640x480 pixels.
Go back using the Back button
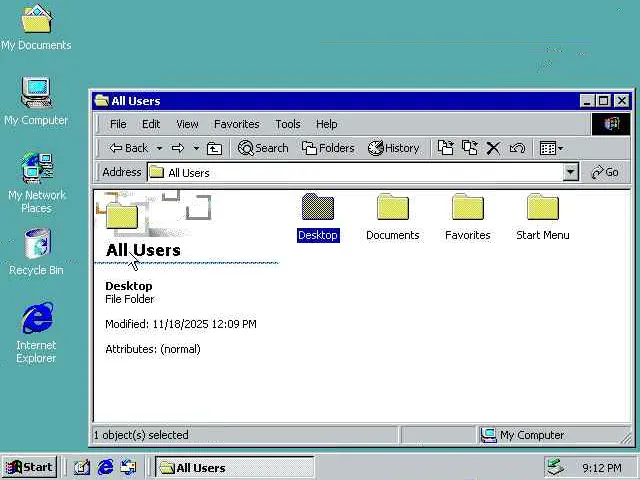click(x=129, y=148)
